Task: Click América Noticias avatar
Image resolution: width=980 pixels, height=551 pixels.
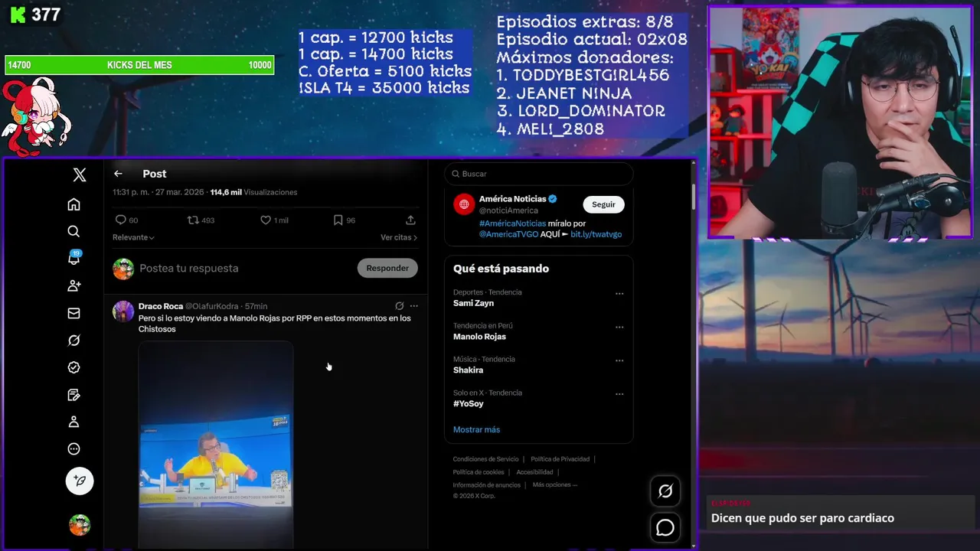Action: point(464,204)
